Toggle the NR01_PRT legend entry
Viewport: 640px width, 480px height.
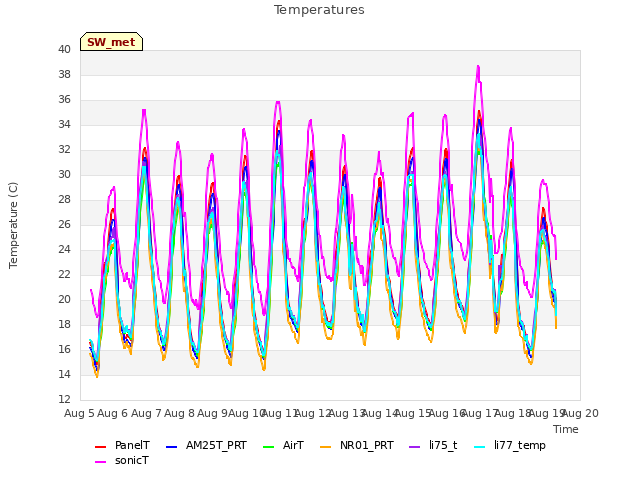[357, 445]
